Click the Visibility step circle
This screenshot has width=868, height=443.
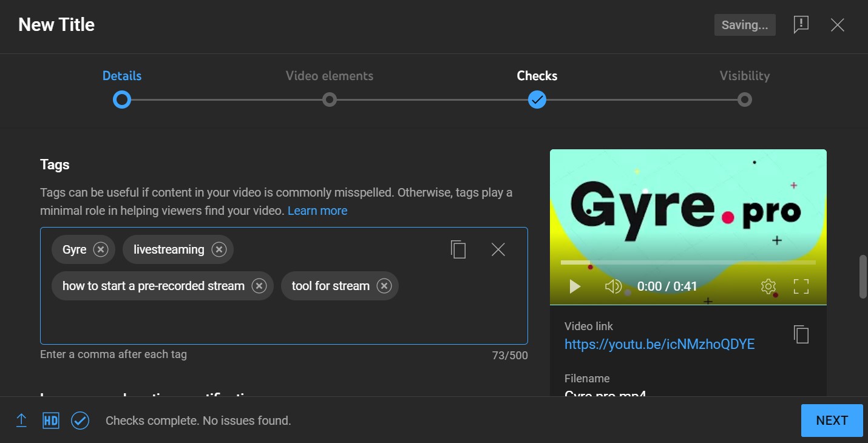(745, 100)
